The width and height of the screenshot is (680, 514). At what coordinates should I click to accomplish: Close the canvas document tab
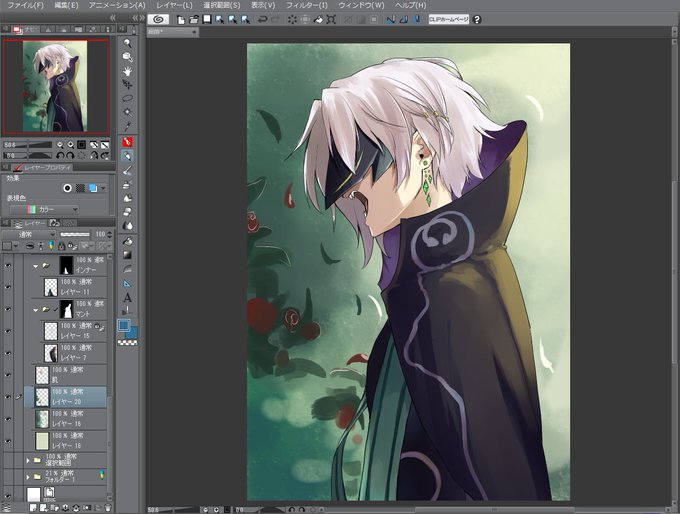pyautogui.click(x=194, y=32)
